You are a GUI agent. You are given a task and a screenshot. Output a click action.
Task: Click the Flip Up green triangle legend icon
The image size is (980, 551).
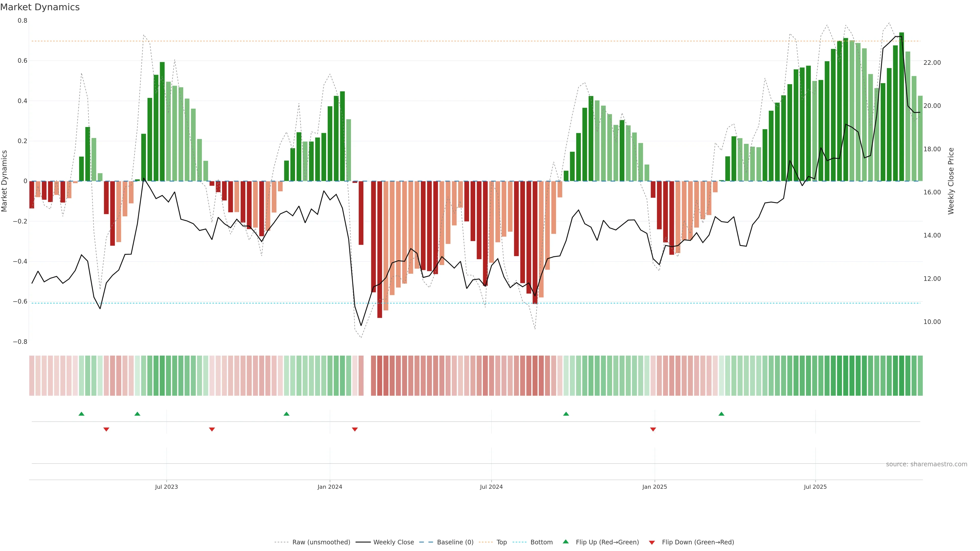566,542
